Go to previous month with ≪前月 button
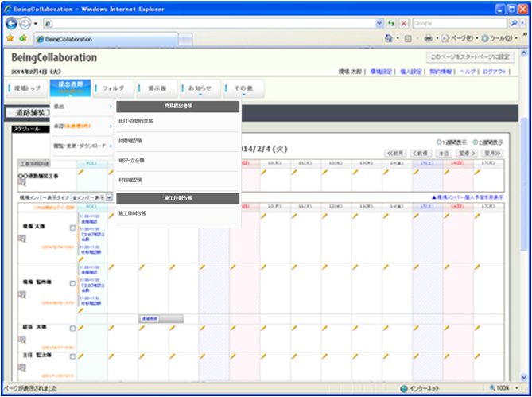Viewport: 532px width, 397px height. 395,154
